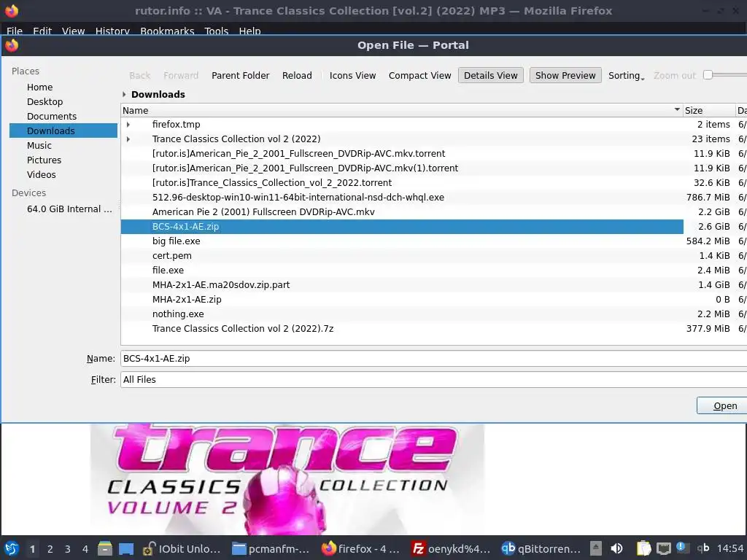
Task: Open the Sorting dropdown
Action: pos(626,76)
